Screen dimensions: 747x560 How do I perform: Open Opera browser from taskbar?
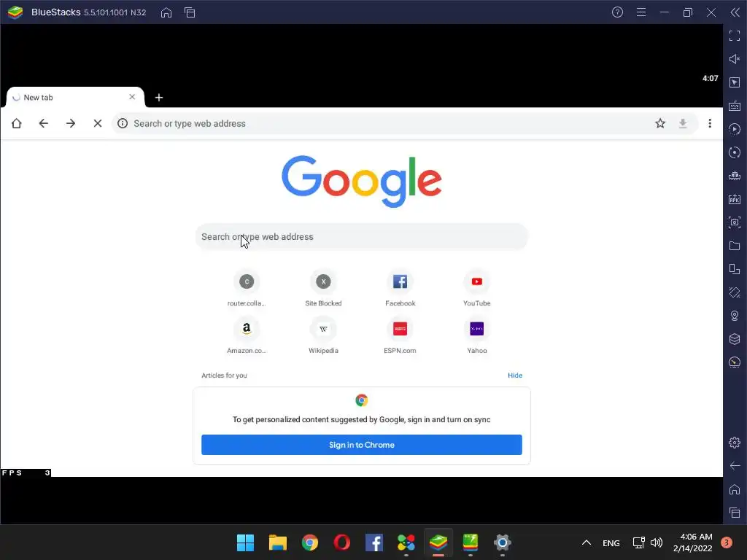(342, 542)
